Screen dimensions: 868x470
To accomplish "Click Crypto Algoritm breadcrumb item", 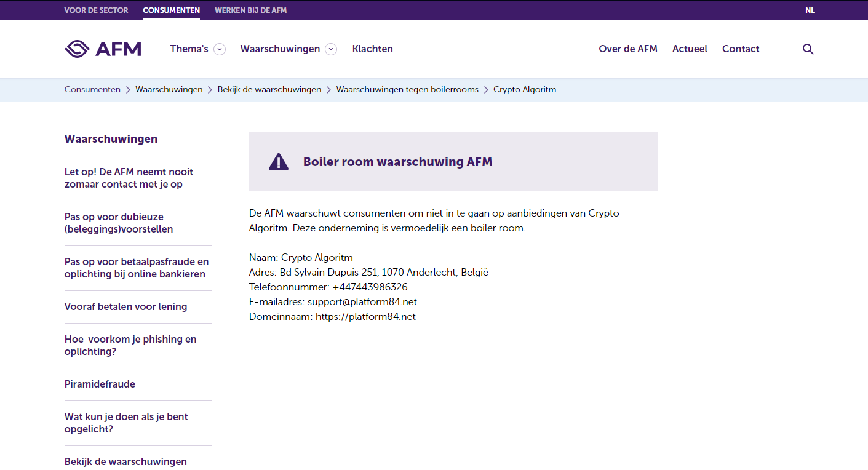I will click(x=525, y=90).
